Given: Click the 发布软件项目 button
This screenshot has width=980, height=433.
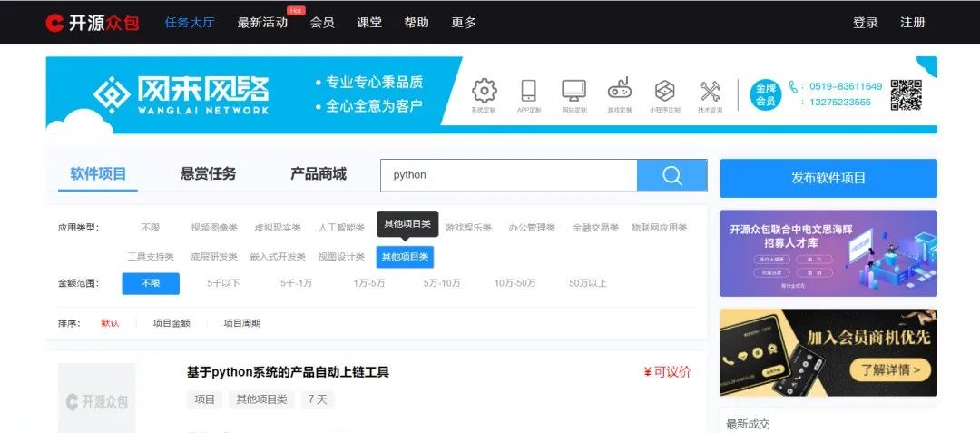Looking at the screenshot, I should 828,178.
